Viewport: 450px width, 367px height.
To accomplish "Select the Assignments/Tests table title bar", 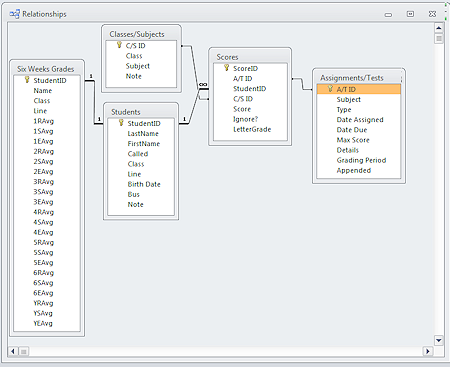I will (x=359, y=78).
